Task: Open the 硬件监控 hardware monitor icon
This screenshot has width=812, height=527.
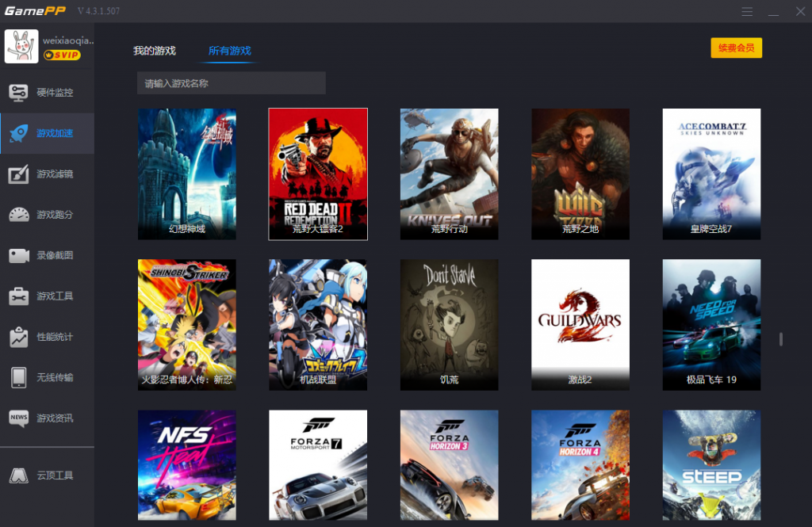Action: click(19, 93)
